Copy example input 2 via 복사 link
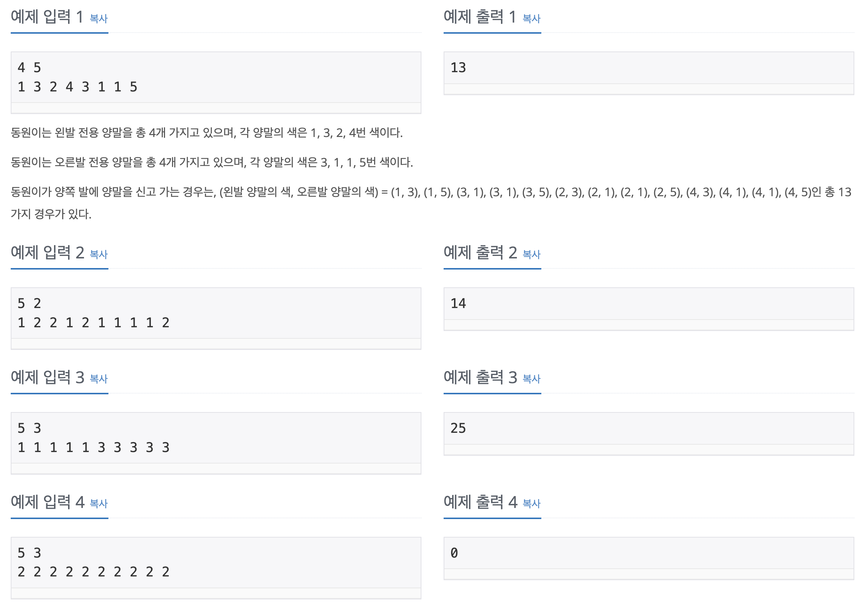Image resolution: width=868 pixels, height=602 pixels. [x=99, y=254]
